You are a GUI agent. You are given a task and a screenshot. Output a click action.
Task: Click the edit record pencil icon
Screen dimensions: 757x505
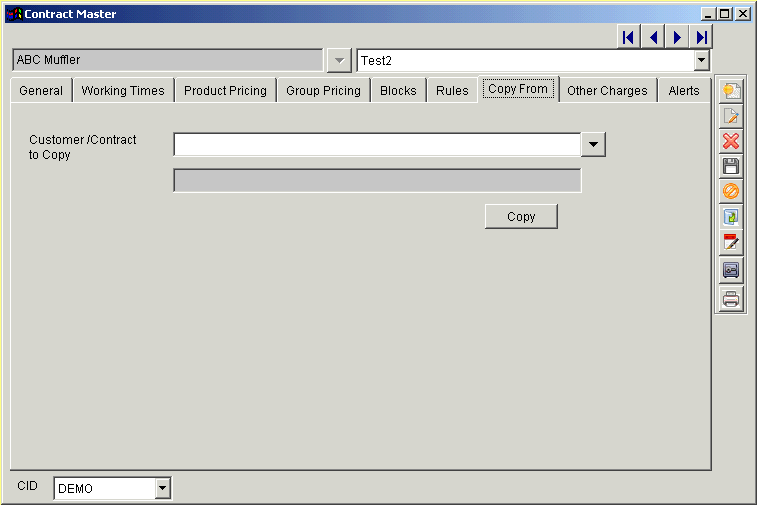tap(731, 116)
